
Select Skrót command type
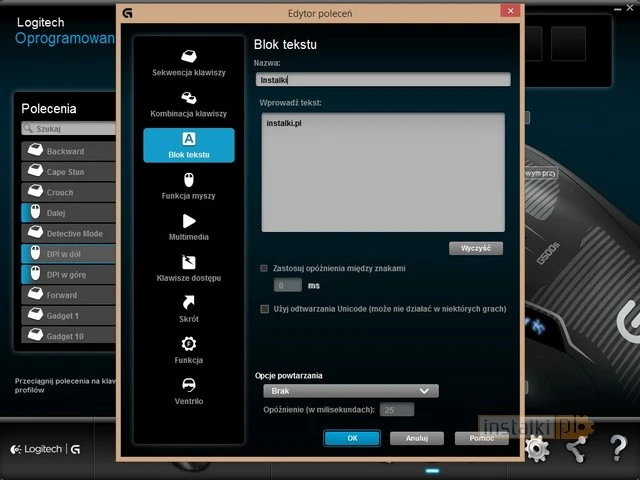point(189,309)
